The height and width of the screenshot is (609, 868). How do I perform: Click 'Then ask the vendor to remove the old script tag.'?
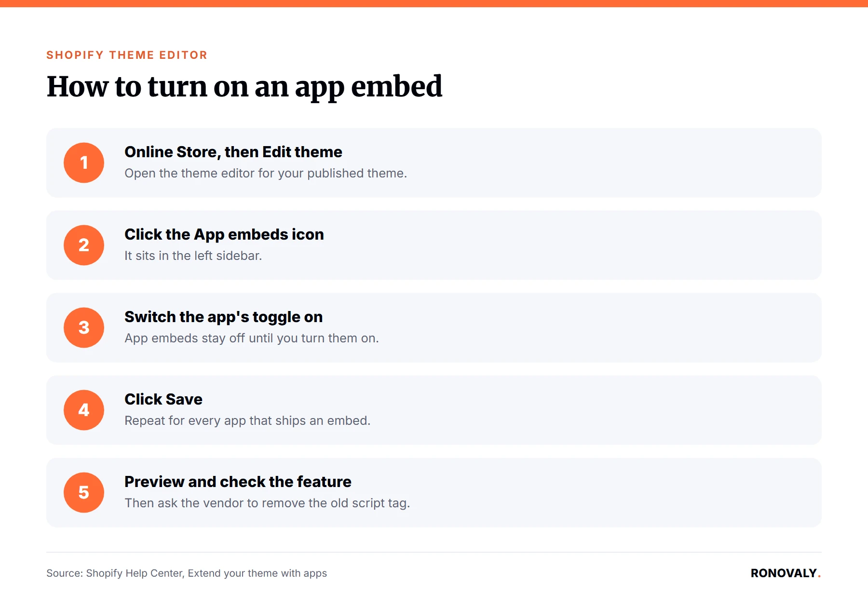pyautogui.click(x=267, y=503)
